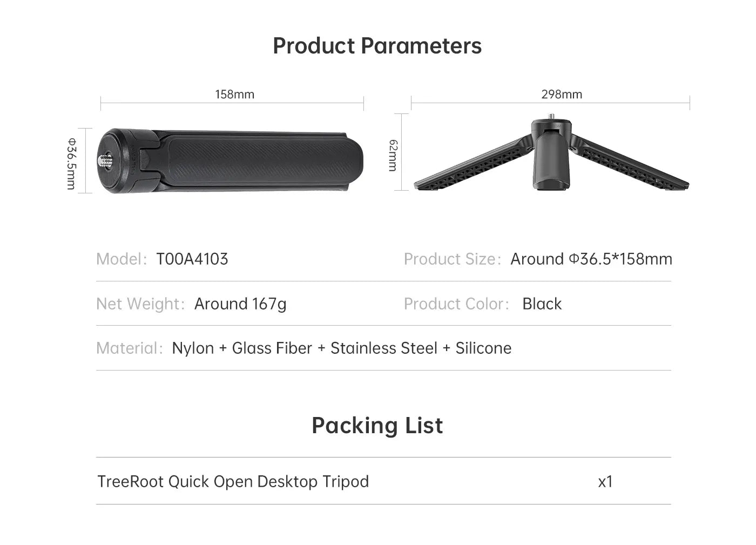Select the Packing List heading
Viewport: 756px width, 545px height.
377,426
